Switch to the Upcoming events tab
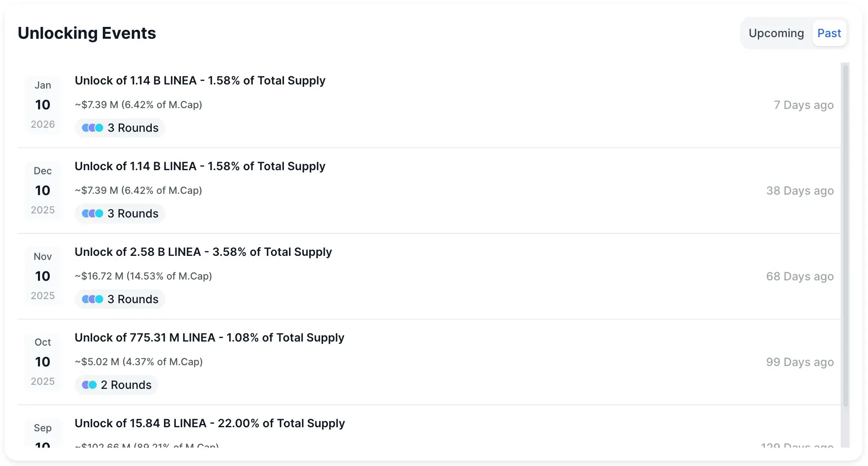Screen dimensions: 868x466 click(776, 33)
